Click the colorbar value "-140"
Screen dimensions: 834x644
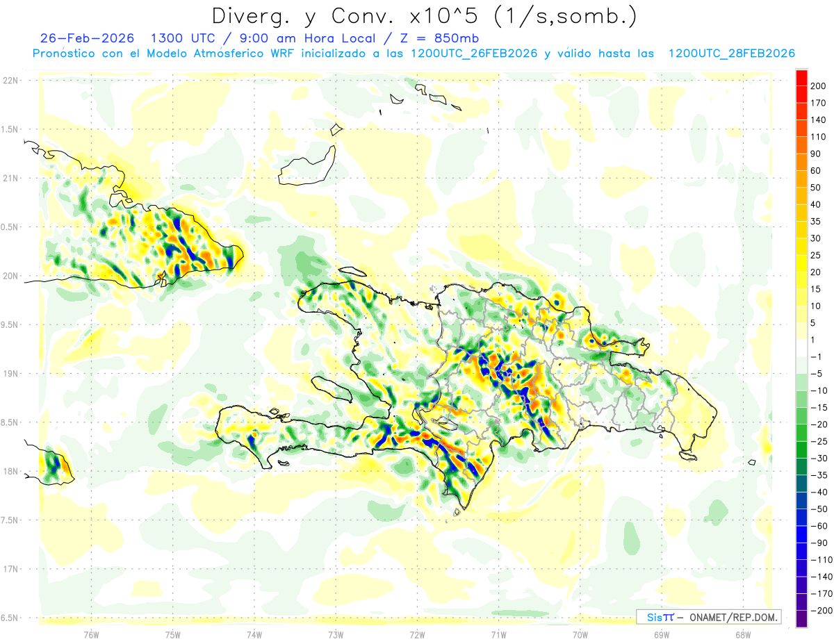(821, 577)
